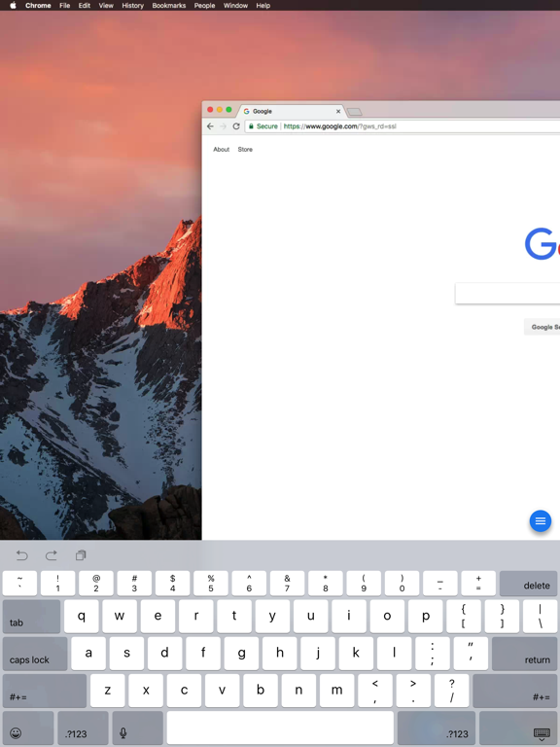Open the Bookmarks menu
560x747 pixels.
[x=168, y=5]
